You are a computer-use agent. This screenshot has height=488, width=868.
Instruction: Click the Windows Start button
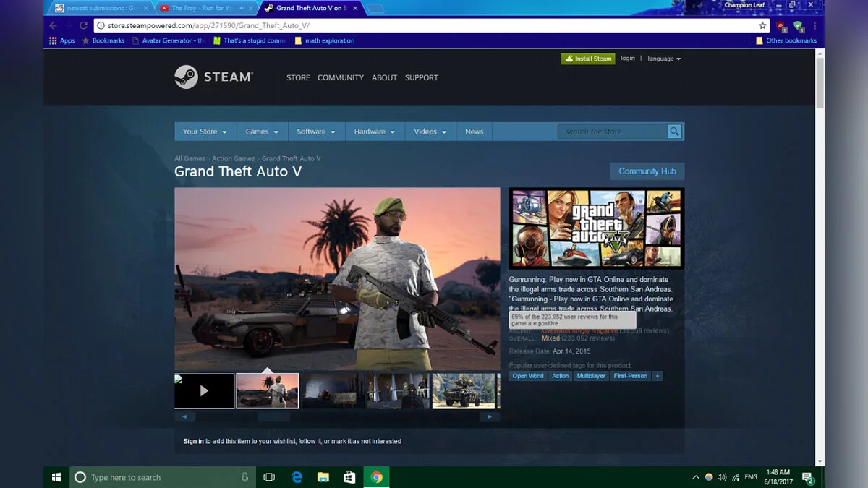point(56,477)
